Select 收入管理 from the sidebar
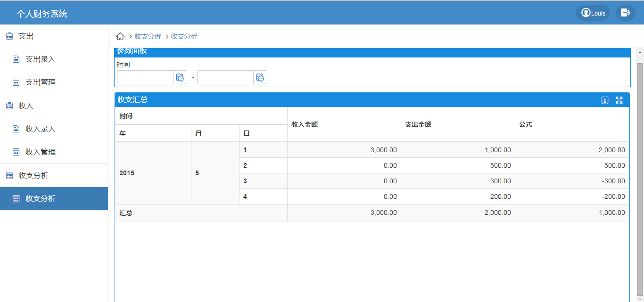Image resolution: width=644 pixels, height=302 pixels. (41, 152)
